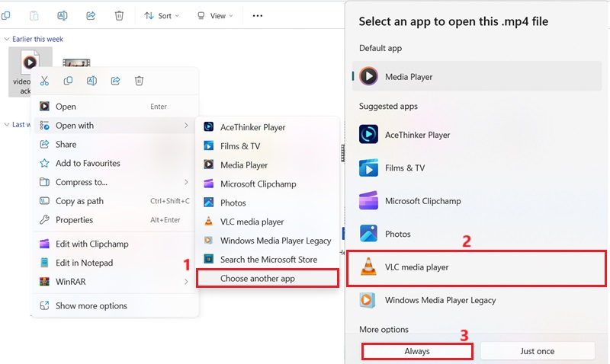Click Choose another app
Image resolution: width=610 pixels, height=364 pixels.
pyautogui.click(x=268, y=279)
